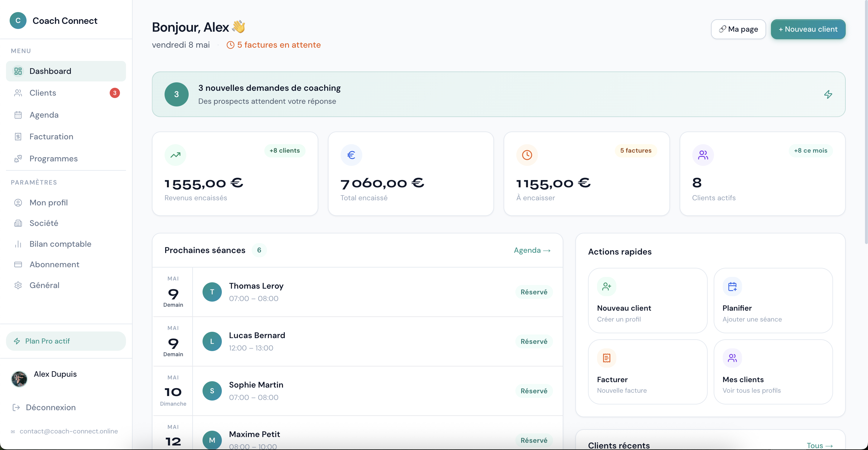Click the clock icon beside factures en attente
Screen dimensions: 868x450
(231, 45)
